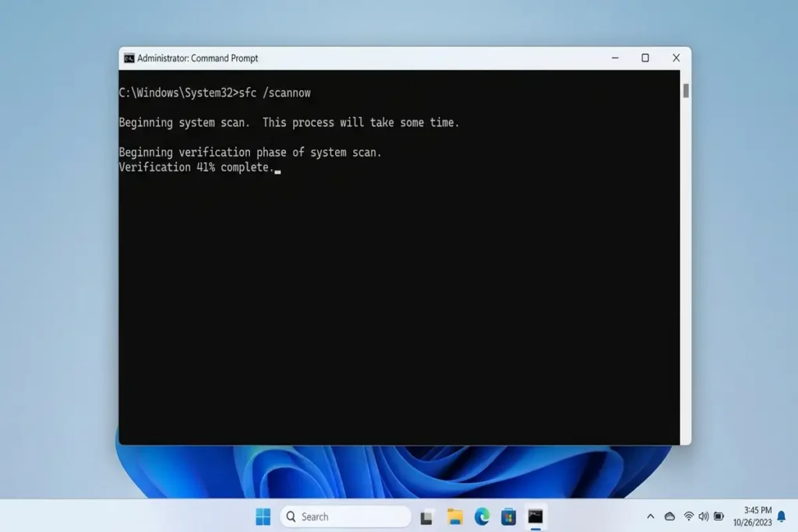Click 'Beginning verification phase of system scan.' text
The image size is (798, 532).
250,152
